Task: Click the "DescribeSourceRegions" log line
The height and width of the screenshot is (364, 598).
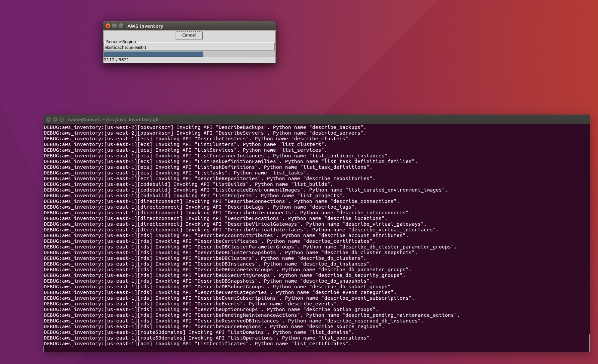Action: click(214, 326)
